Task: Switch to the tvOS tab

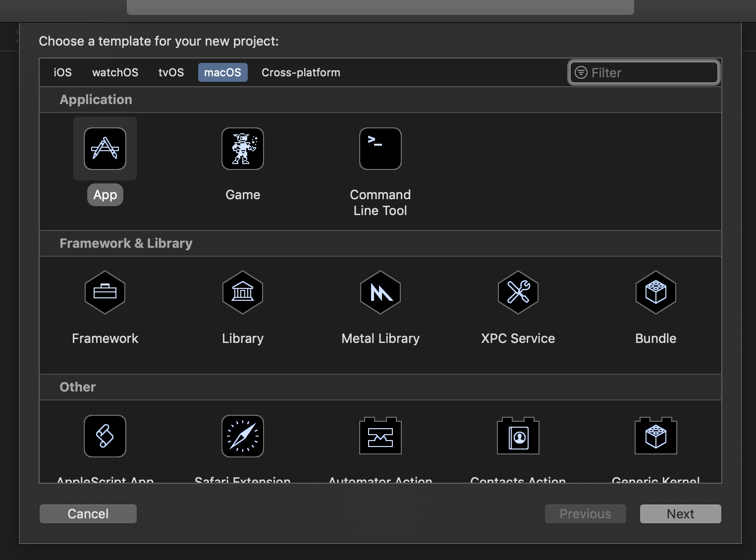Action: point(171,72)
